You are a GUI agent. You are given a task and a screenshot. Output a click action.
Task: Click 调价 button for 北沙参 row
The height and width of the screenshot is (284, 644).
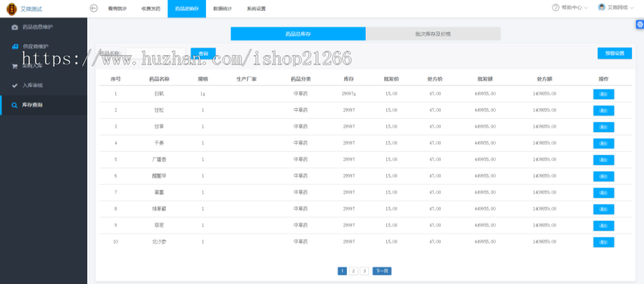[603, 242]
